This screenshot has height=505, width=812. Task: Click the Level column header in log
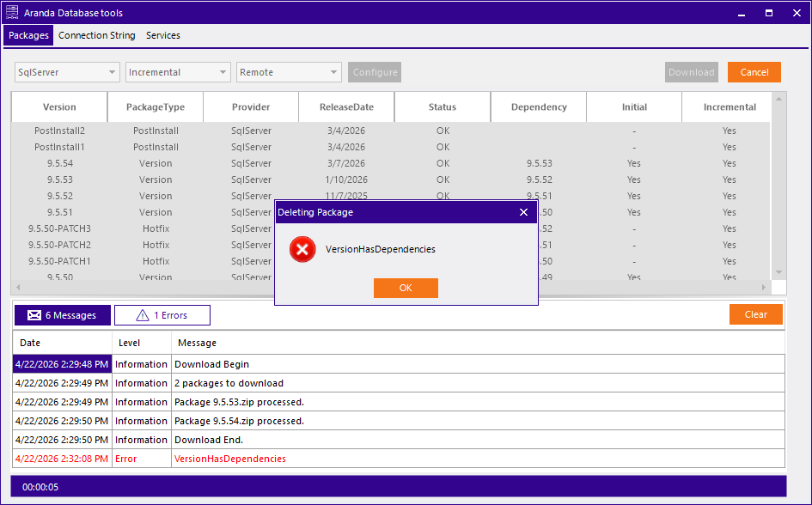(142, 343)
